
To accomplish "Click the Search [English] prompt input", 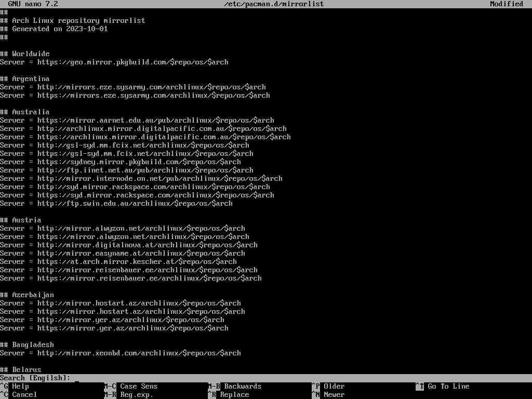I will [266, 378].
